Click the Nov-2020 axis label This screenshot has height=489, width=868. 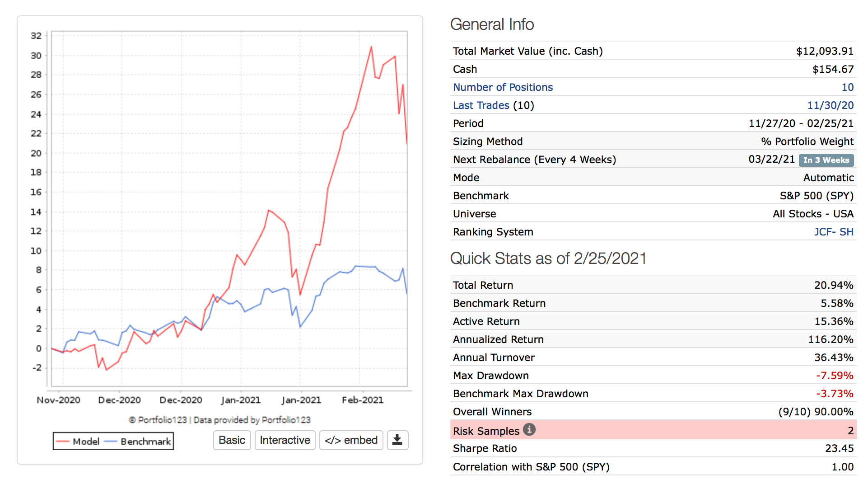coord(58,400)
